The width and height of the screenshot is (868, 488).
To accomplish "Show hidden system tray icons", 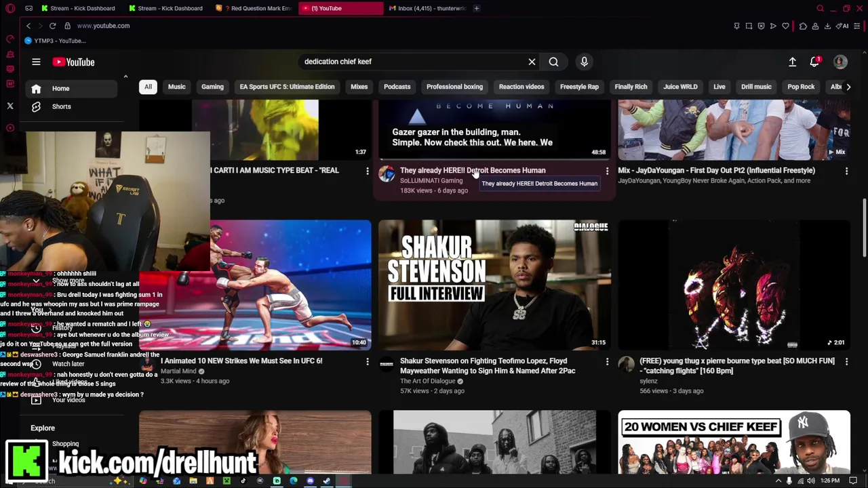I will point(778,481).
